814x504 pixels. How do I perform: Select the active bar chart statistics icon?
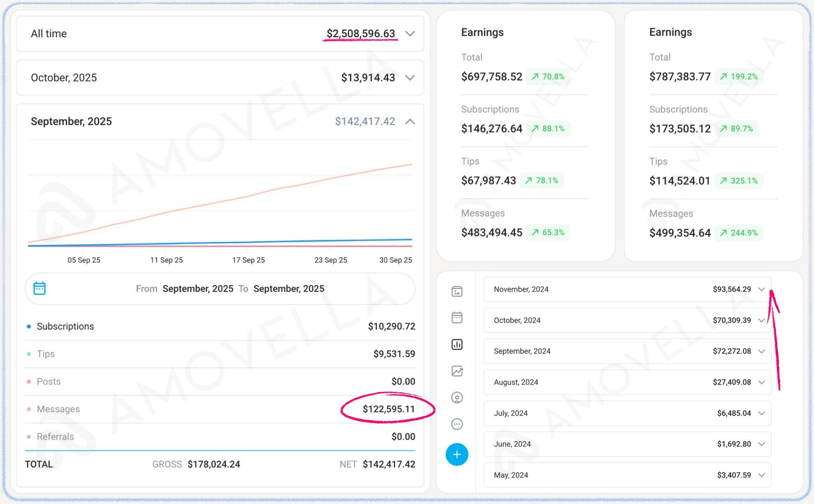[x=457, y=344]
